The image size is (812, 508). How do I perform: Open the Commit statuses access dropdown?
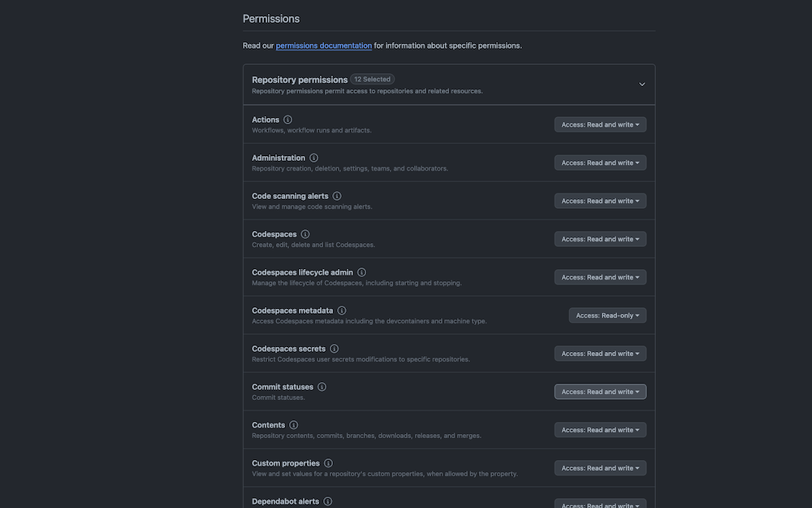pyautogui.click(x=600, y=392)
